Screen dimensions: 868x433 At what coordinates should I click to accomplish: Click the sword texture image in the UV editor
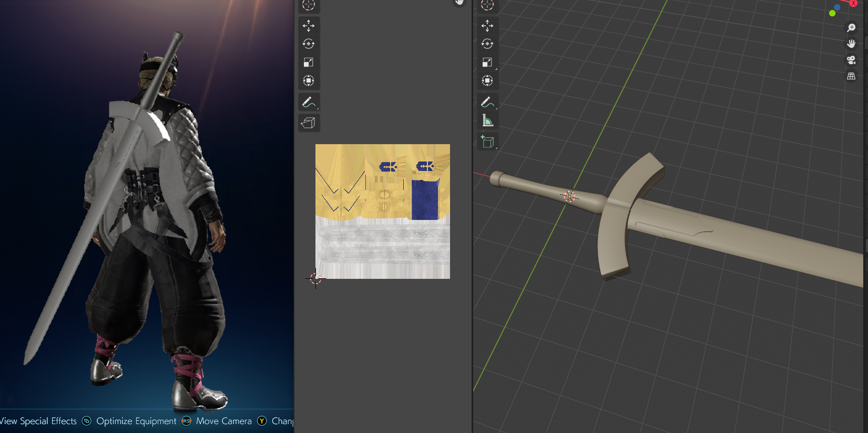(383, 212)
